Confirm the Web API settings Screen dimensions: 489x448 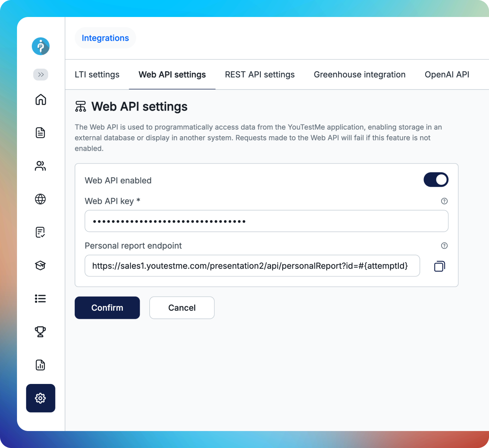pyautogui.click(x=107, y=308)
